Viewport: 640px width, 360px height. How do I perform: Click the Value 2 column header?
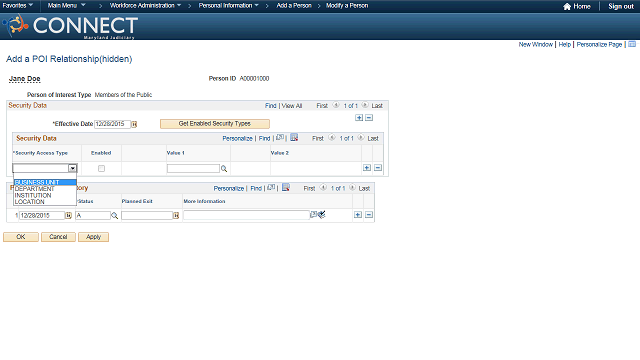(x=280, y=153)
